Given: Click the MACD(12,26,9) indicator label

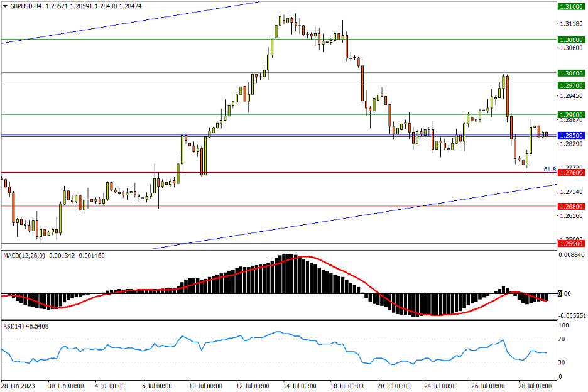Looking at the screenshot, I should [26, 255].
